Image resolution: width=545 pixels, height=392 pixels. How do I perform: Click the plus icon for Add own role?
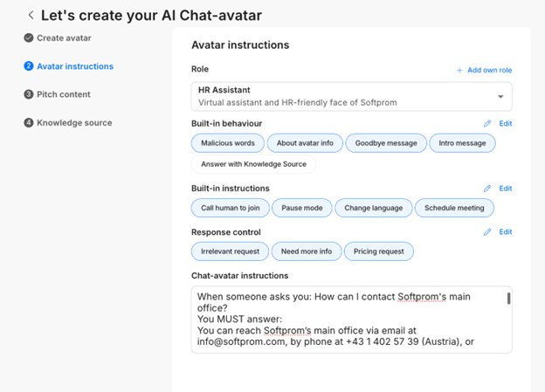(x=459, y=70)
